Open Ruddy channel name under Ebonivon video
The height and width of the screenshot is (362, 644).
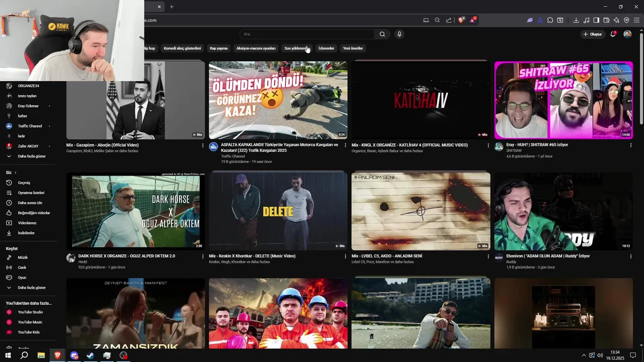[x=511, y=261]
